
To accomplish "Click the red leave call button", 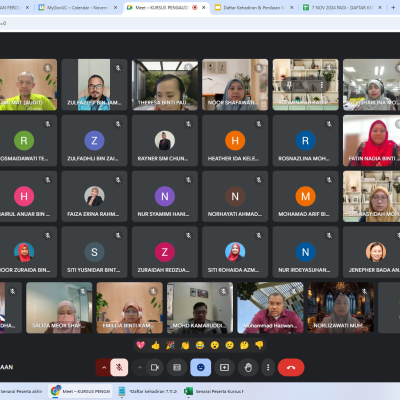I will 291,367.
